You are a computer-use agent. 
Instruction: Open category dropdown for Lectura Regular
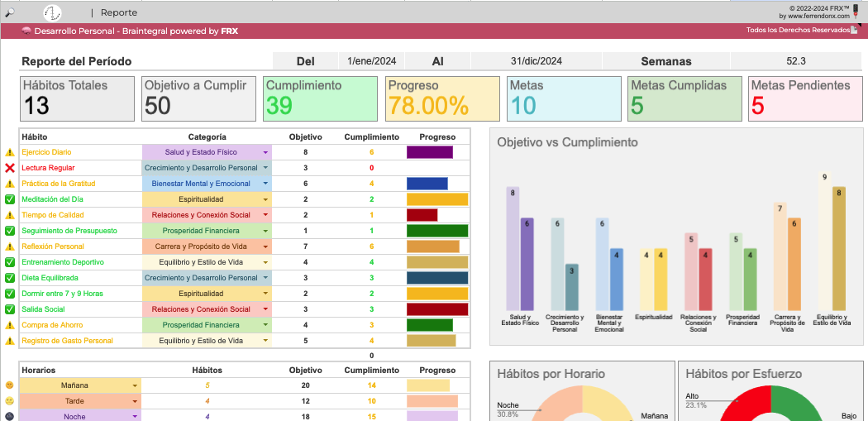coord(265,168)
